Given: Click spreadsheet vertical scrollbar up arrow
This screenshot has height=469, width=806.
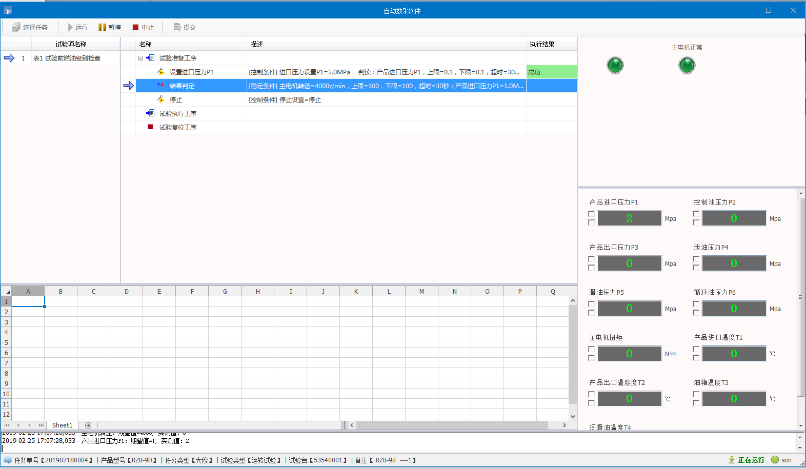Looking at the screenshot, I should (573, 301).
